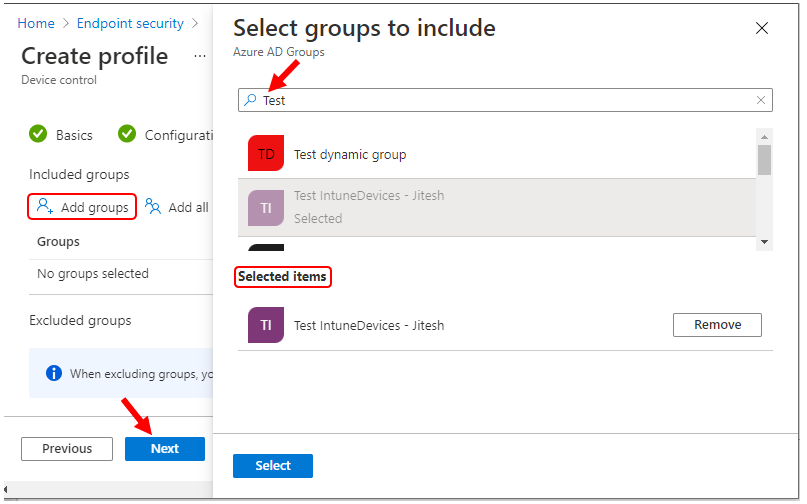This screenshot has height=504, width=807.
Task: Open Add groups for included groups
Action: [x=82, y=207]
